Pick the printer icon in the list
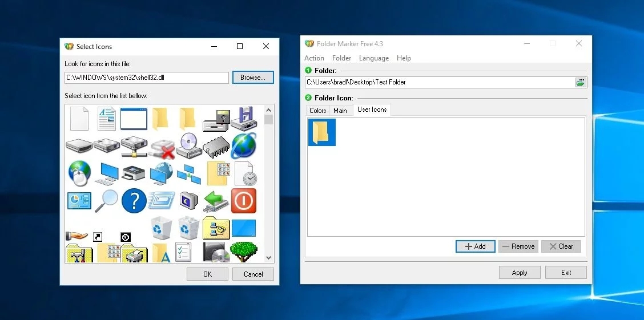The height and width of the screenshot is (320, 644). click(x=134, y=173)
